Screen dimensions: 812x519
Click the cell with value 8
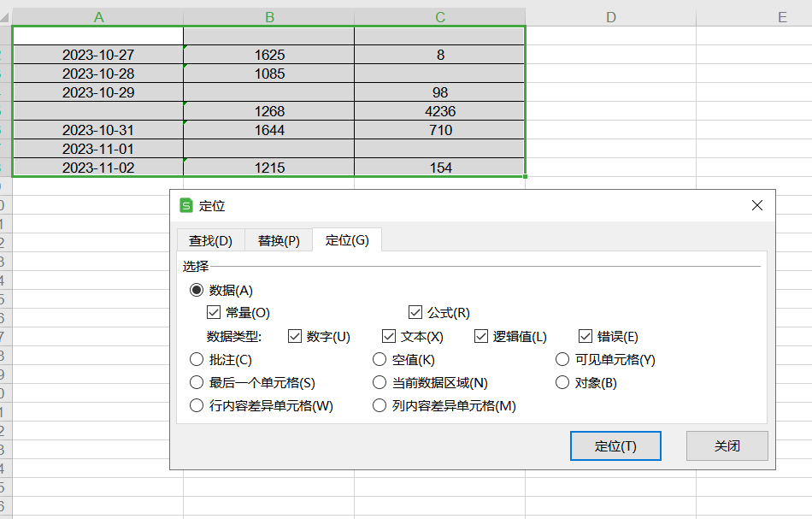click(439, 55)
